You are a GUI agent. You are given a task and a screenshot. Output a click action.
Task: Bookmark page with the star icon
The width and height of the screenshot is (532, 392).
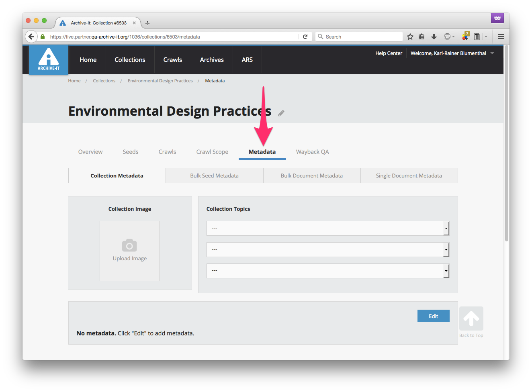point(410,37)
